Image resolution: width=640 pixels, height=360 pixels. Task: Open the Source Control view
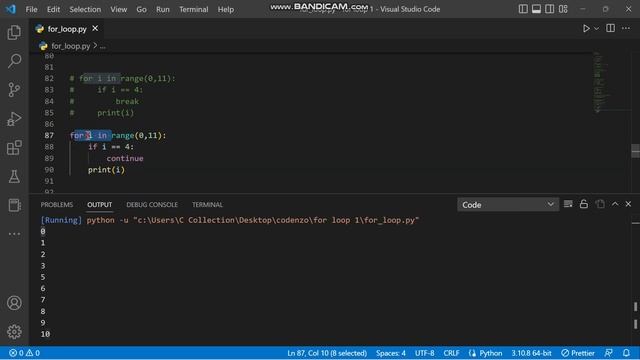pos(14,90)
